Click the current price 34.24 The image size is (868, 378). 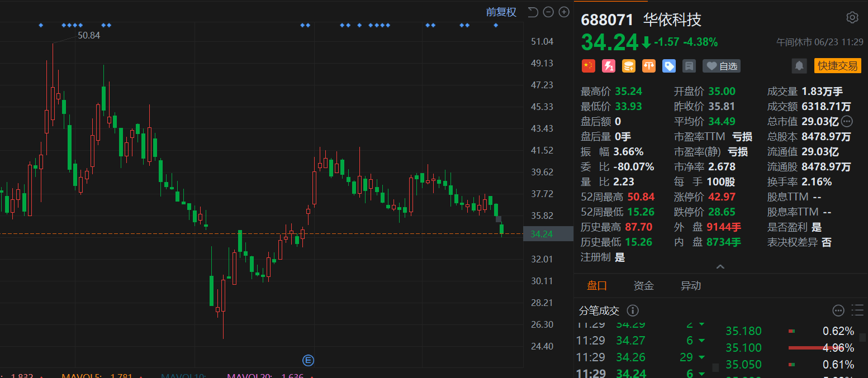pyautogui.click(x=610, y=42)
